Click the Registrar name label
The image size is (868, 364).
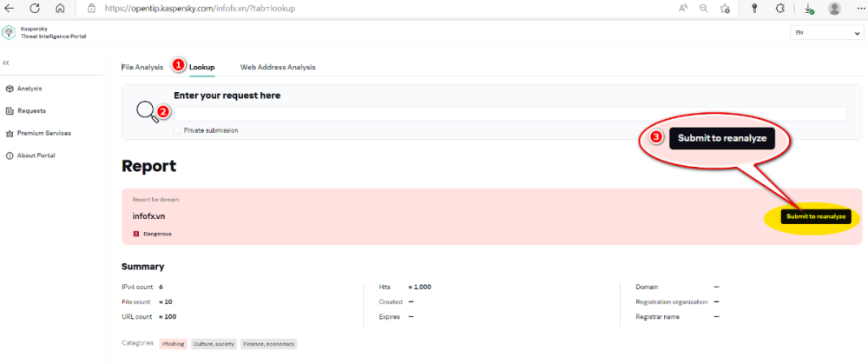658,317
